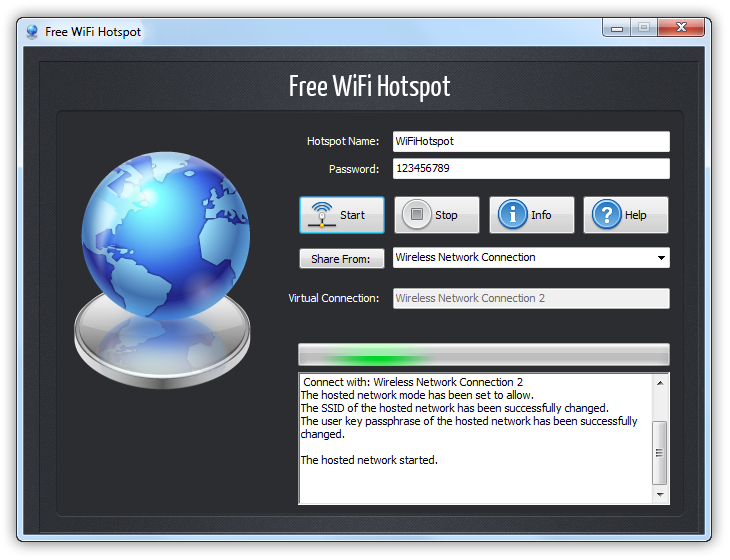The width and height of the screenshot is (730, 560).
Task: Focus the Password input field
Action: coord(530,169)
